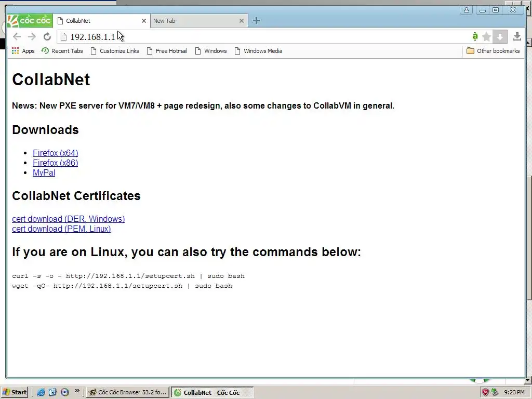Go back with the back arrow
The width and height of the screenshot is (532, 399).
click(17, 37)
